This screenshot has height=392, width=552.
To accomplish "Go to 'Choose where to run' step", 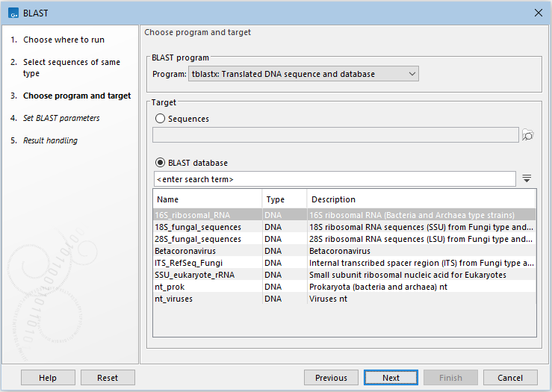I will tap(63, 40).
